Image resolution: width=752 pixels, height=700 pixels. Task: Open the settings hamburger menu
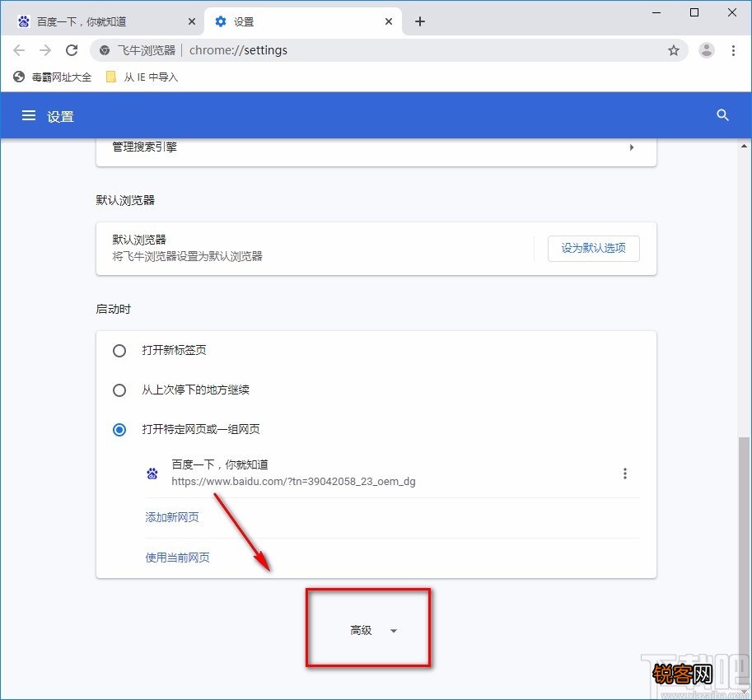(29, 115)
